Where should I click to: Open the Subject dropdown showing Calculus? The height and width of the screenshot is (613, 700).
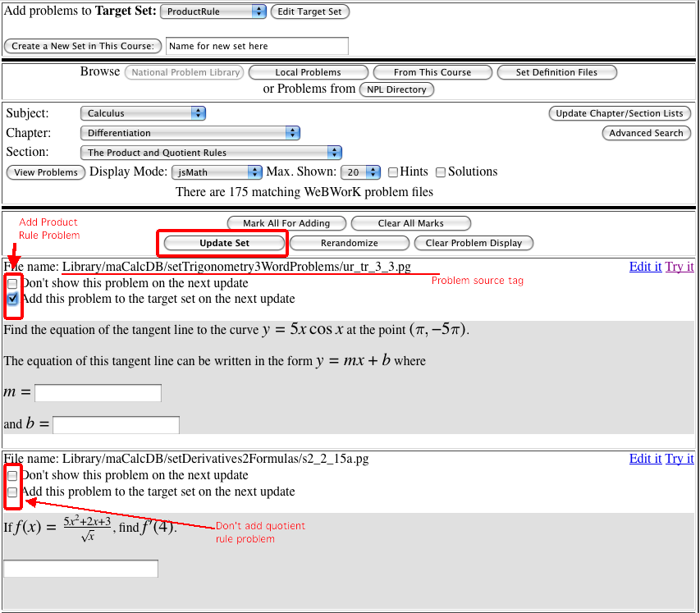pos(143,113)
